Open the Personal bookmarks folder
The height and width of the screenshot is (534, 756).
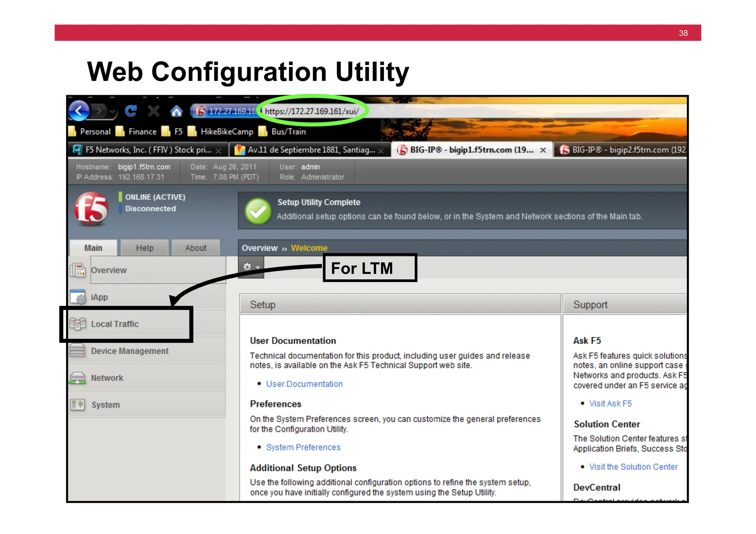[x=90, y=131]
